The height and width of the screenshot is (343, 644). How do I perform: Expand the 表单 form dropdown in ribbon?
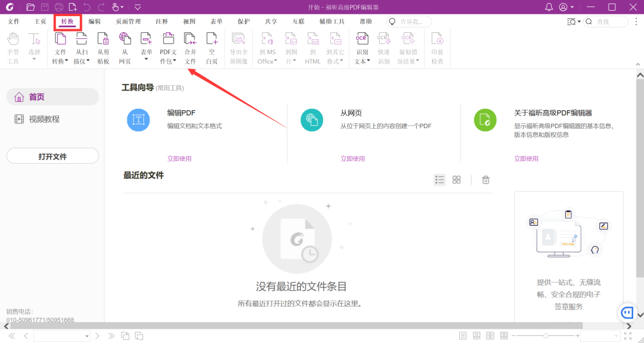click(x=147, y=59)
